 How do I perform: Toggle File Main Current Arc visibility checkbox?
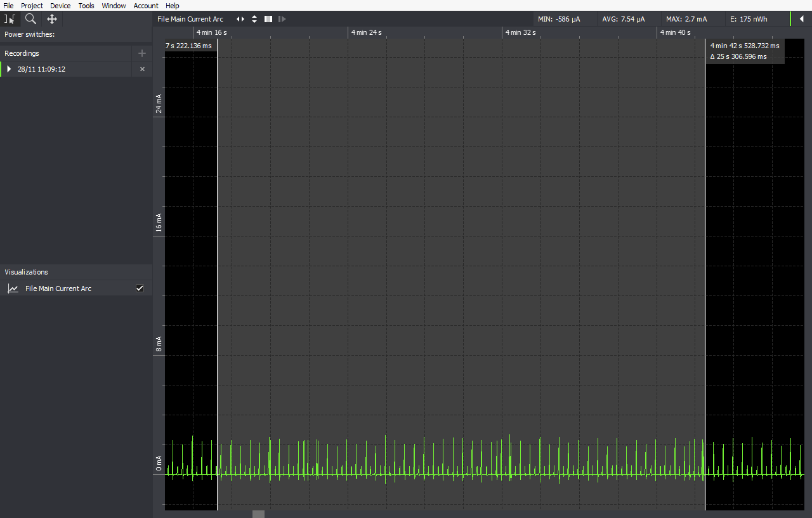(x=140, y=288)
